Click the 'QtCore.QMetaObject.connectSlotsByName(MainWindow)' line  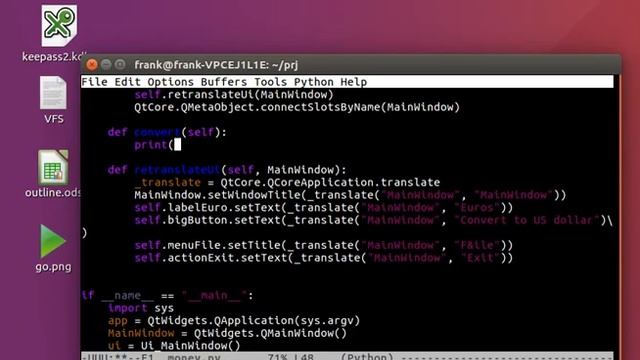pos(297,107)
